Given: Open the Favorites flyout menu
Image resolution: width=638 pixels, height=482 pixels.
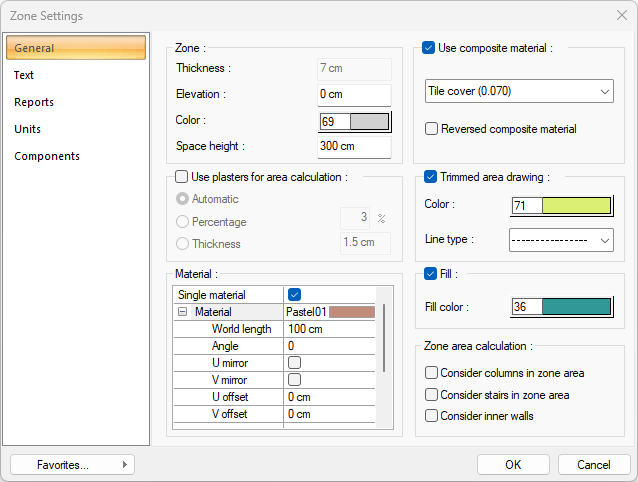Looking at the screenshot, I should [x=71, y=464].
